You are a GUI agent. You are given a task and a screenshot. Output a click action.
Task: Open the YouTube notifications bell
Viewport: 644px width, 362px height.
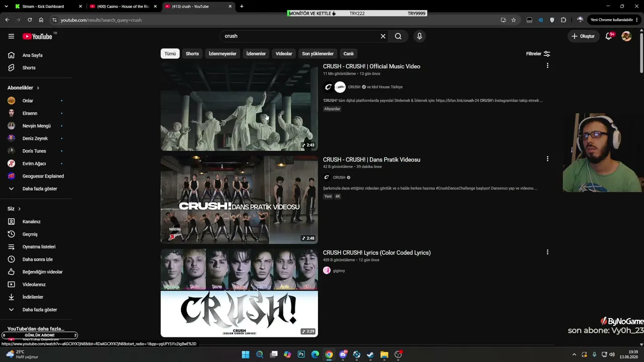pos(609,36)
